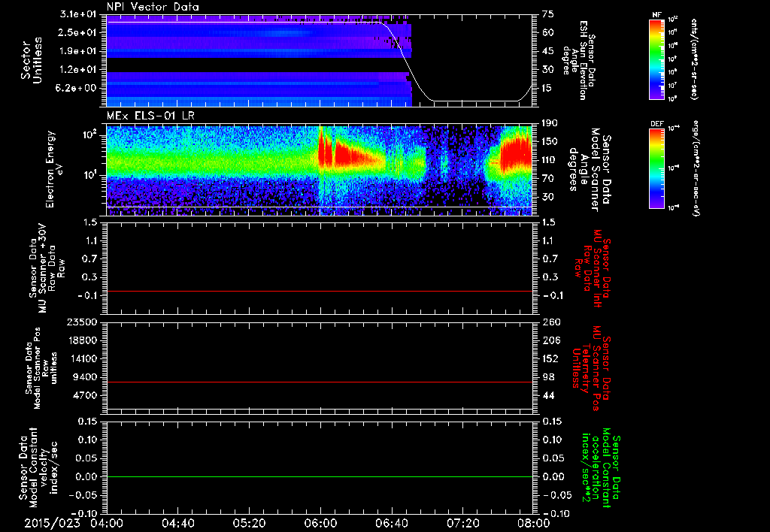The width and height of the screenshot is (770, 532).
Task: Click the 98 telemetry tick value
Action: point(548,377)
